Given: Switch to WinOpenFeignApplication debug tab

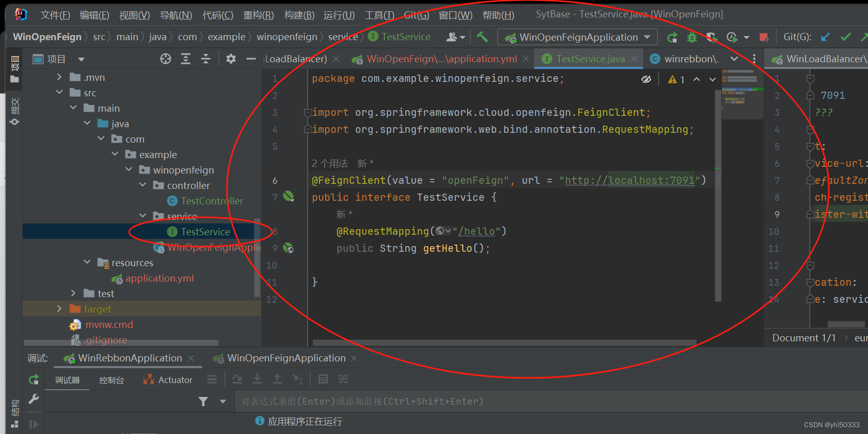Looking at the screenshot, I should tap(286, 358).
